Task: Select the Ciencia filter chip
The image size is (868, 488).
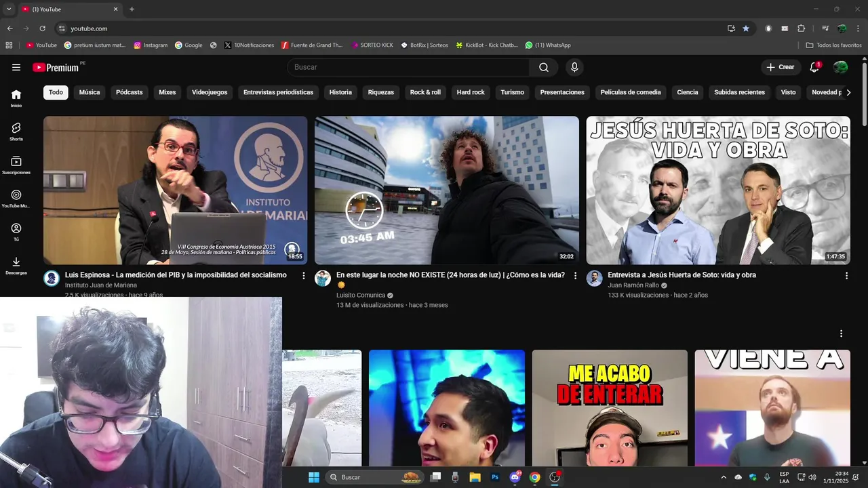Action: pyautogui.click(x=688, y=92)
